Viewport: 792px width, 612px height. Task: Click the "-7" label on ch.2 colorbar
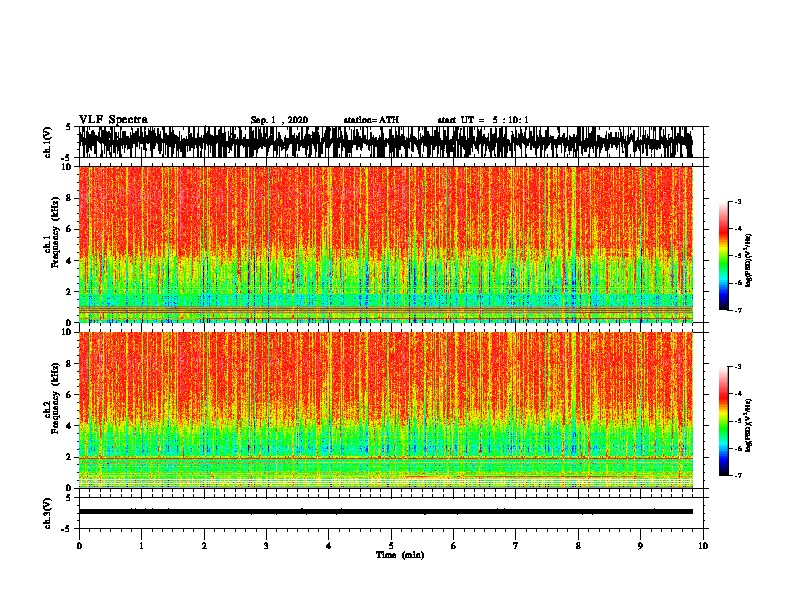pyautogui.click(x=737, y=475)
